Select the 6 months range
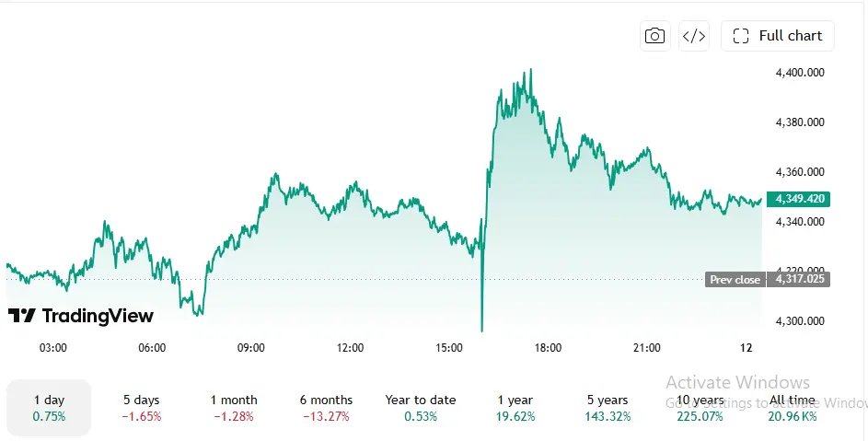This screenshot has width=868, height=441. (326, 408)
